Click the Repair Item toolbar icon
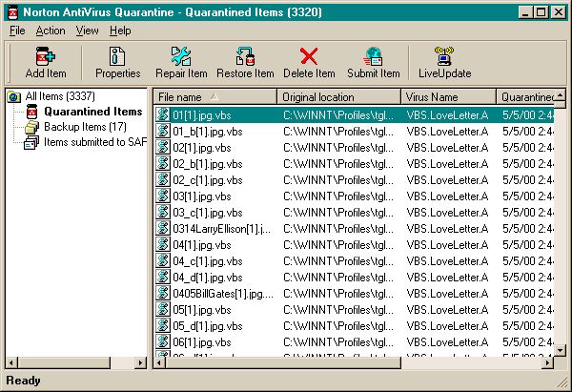This screenshot has width=572, height=392. [182, 63]
